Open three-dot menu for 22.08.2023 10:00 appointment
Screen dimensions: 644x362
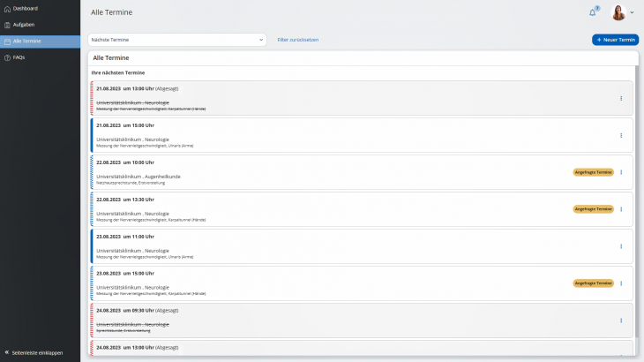point(621,172)
